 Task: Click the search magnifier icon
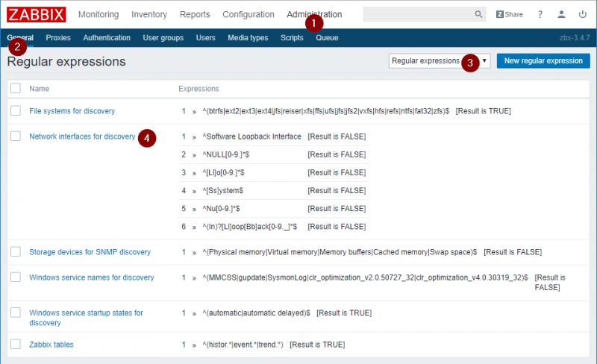pyautogui.click(x=478, y=14)
